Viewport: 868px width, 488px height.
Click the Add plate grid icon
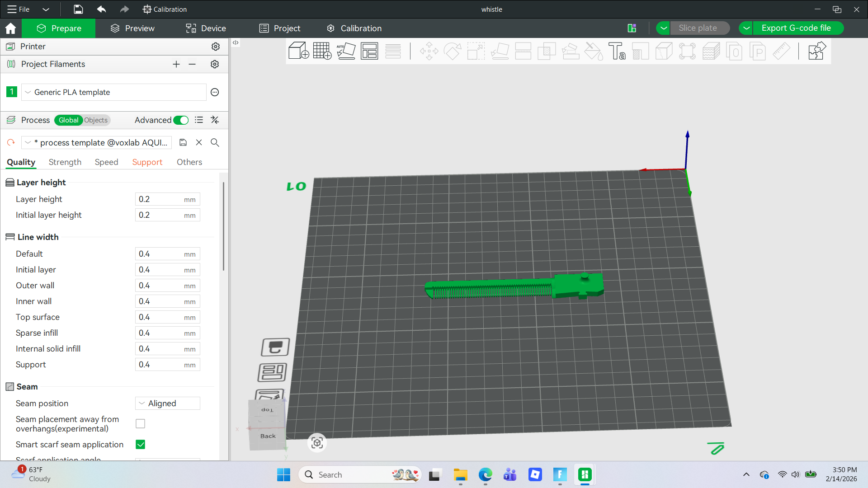(322, 51)
